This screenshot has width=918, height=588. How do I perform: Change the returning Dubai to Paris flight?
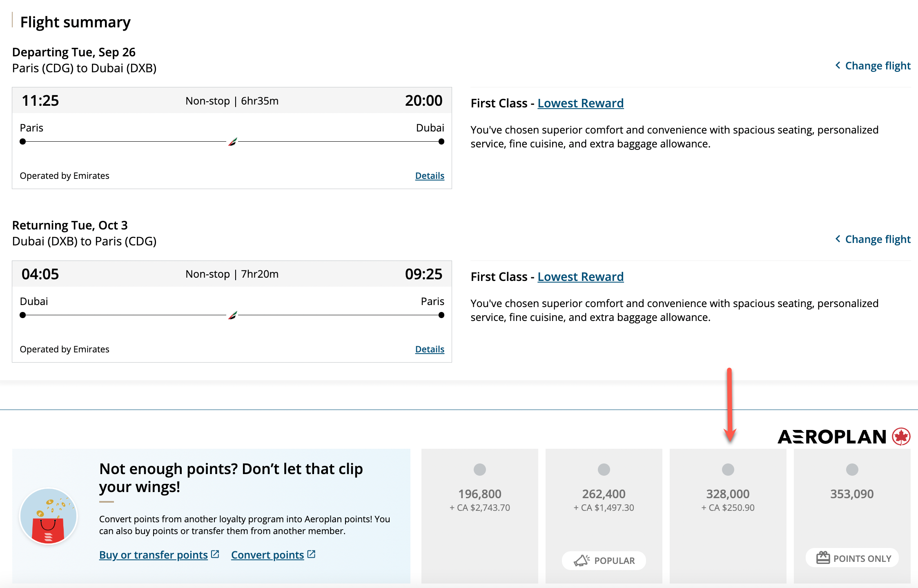pyautogui.click(x=873, y=239)
